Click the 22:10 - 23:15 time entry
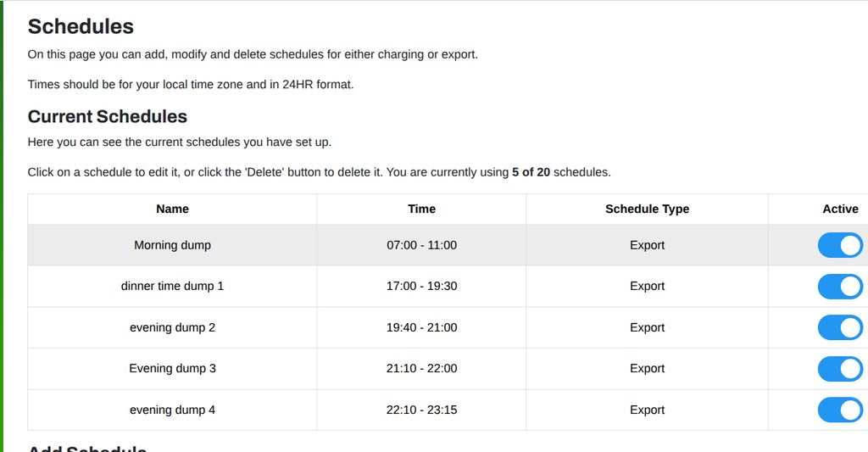Image resolution: width=868 pixels, height=452 pixels. click(x=421, y=410)
